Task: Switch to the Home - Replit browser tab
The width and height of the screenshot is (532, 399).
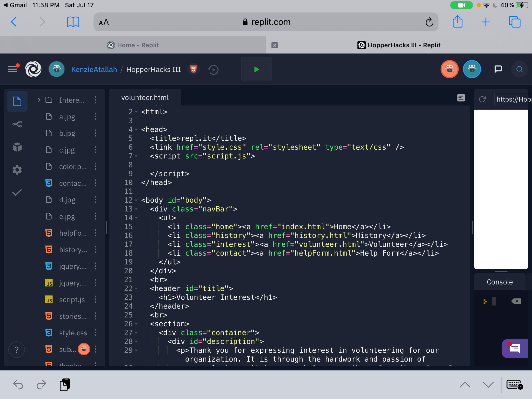Action: pyautogui.click(x=133, y=45)
